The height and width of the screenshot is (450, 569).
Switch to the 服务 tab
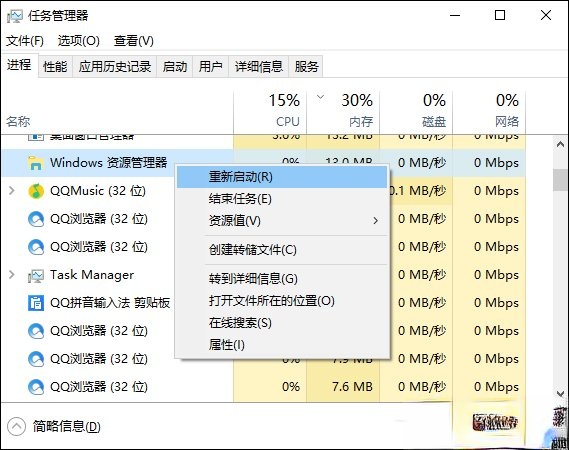coord(306,66)
